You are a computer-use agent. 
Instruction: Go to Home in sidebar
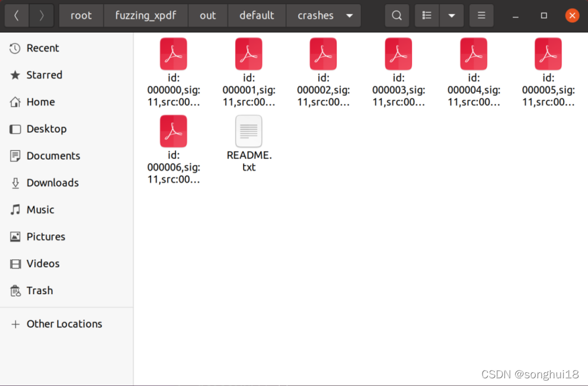(67, 102)
